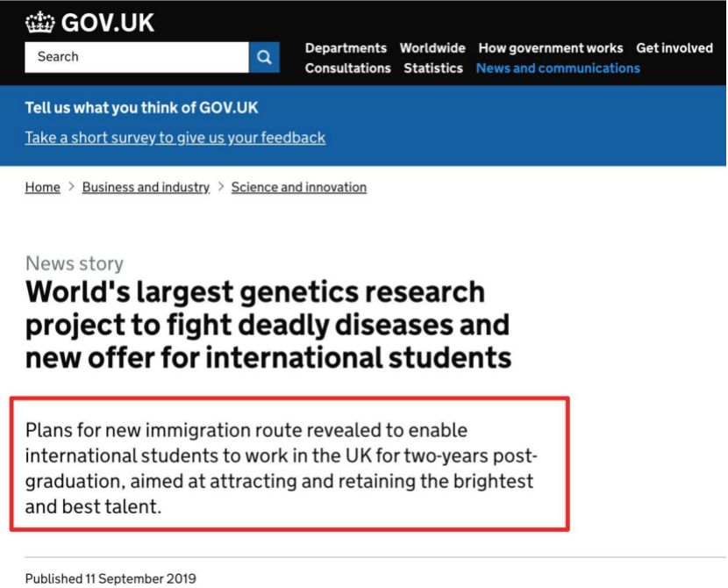Click the highlighted immigration route summary paragraph
Screen dimensions: 728x588
(282, 468)
